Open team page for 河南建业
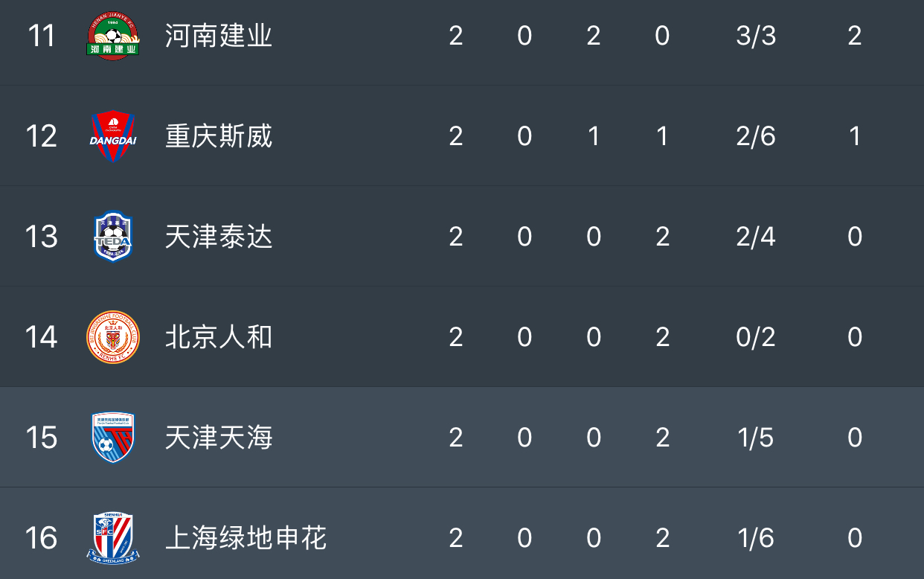 (219, 36)
